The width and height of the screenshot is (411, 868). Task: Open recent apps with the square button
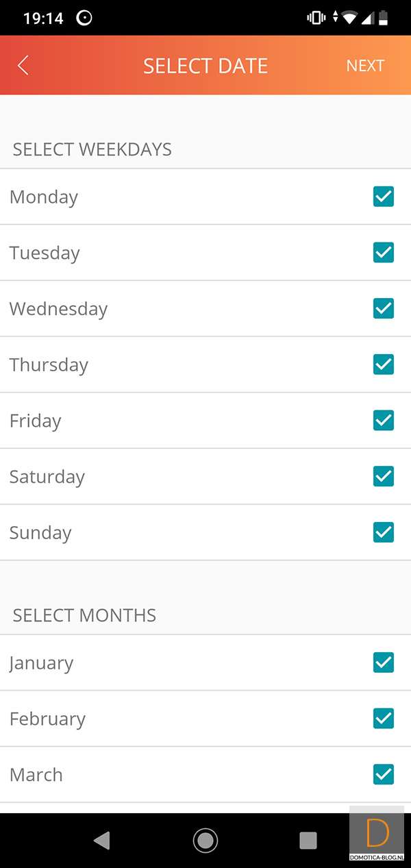click(x=308, y=840)
